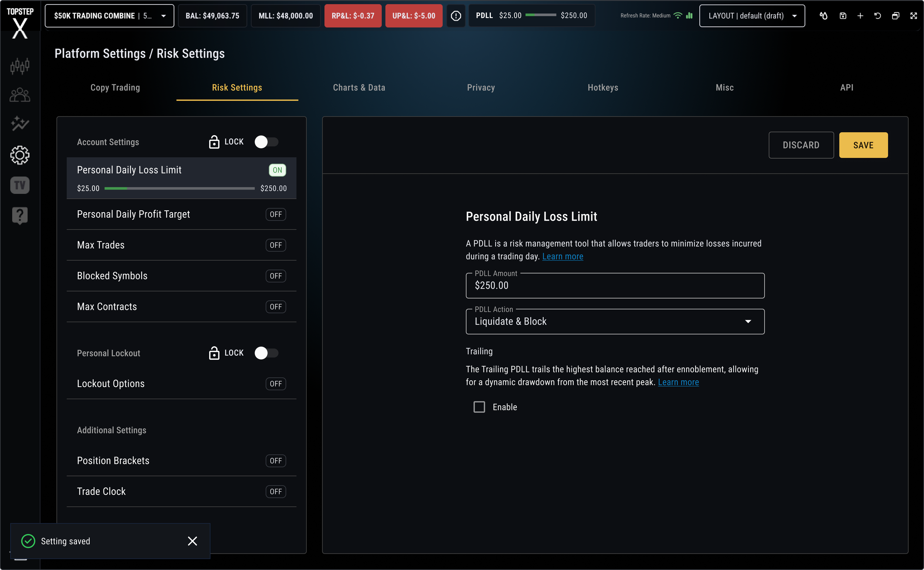Image resolution: width=924 pixels, height=570 pixels.
Task: Toggle the Max Contracts OFF badge
Action: [x=276, y=307]
